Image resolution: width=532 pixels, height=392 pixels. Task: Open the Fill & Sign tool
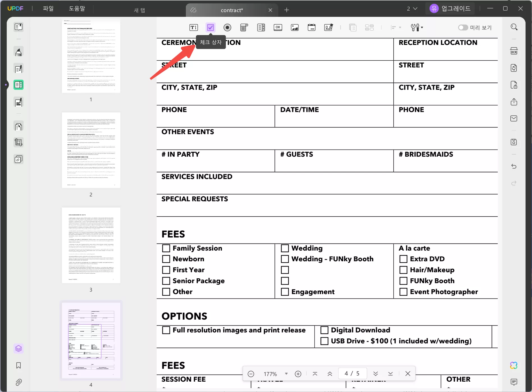(19, 102)
